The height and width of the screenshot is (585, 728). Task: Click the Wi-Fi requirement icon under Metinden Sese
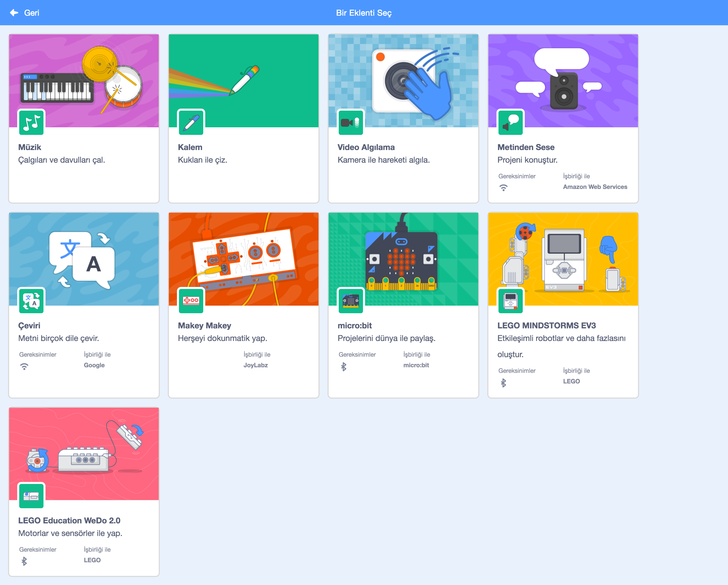[504, 188]
